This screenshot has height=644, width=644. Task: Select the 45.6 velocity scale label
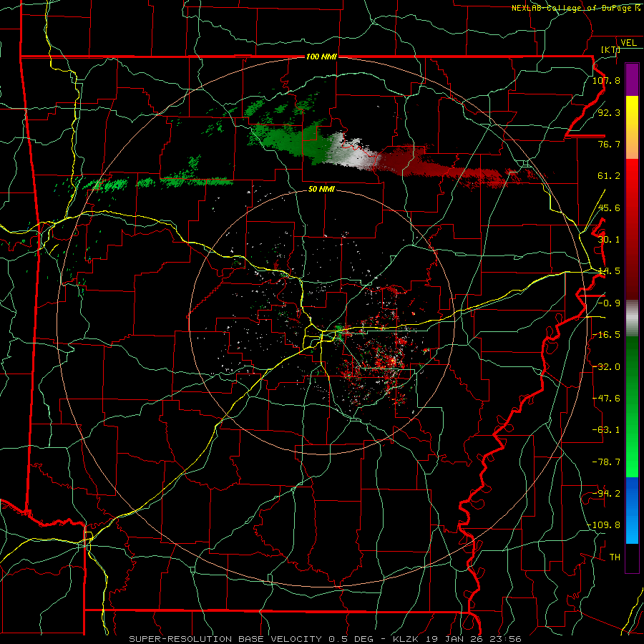point(609,208)
